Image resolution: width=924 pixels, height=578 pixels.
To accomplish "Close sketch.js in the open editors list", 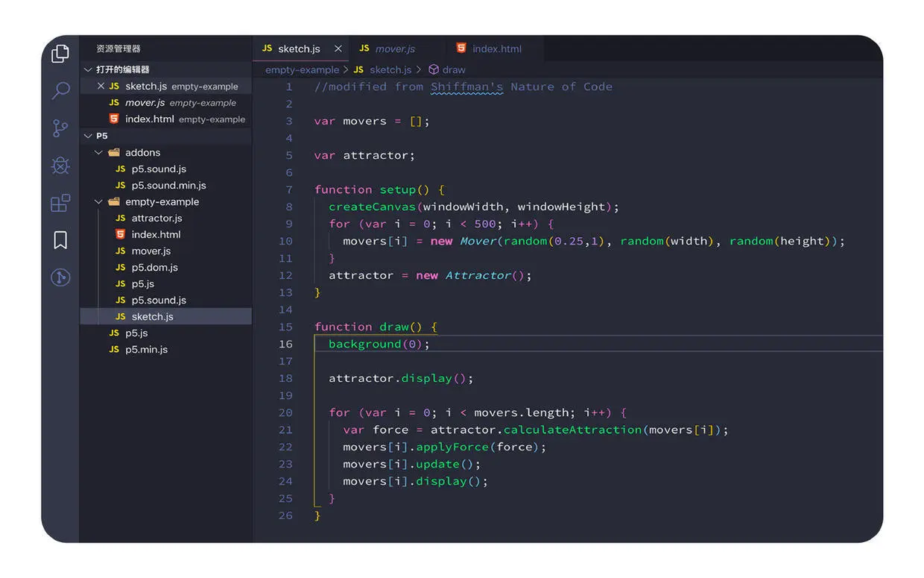I will (x=101, y=87).
